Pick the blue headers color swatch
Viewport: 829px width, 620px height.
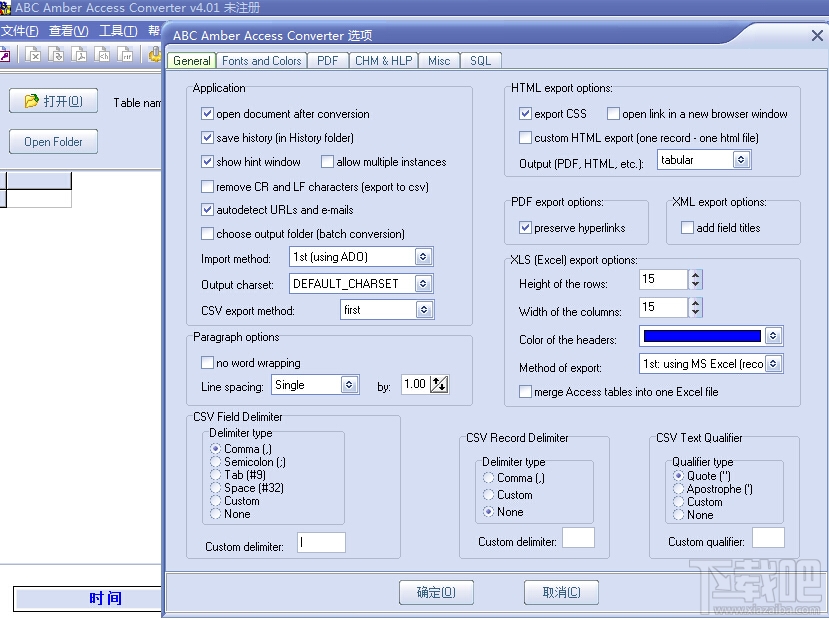[702, 337]
